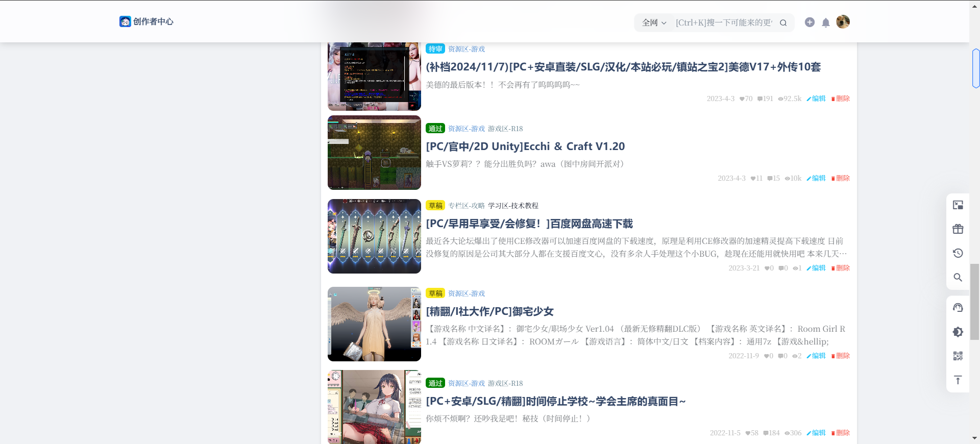Open notifications bell in the header
Viewport: 980px width, 444px height.
(x=825, y=22)
